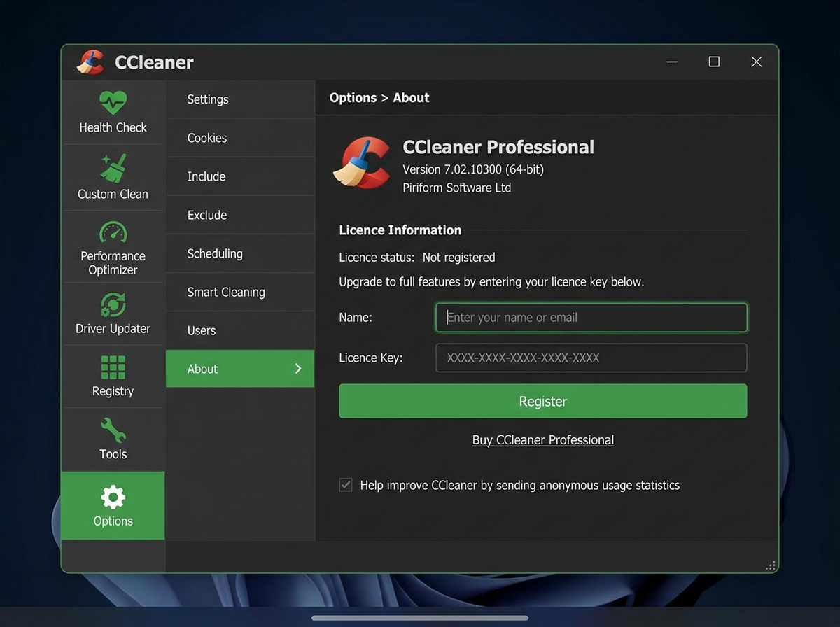Focus the Name input field
This screenshot has width=840, height=627.
click(591, 318)
